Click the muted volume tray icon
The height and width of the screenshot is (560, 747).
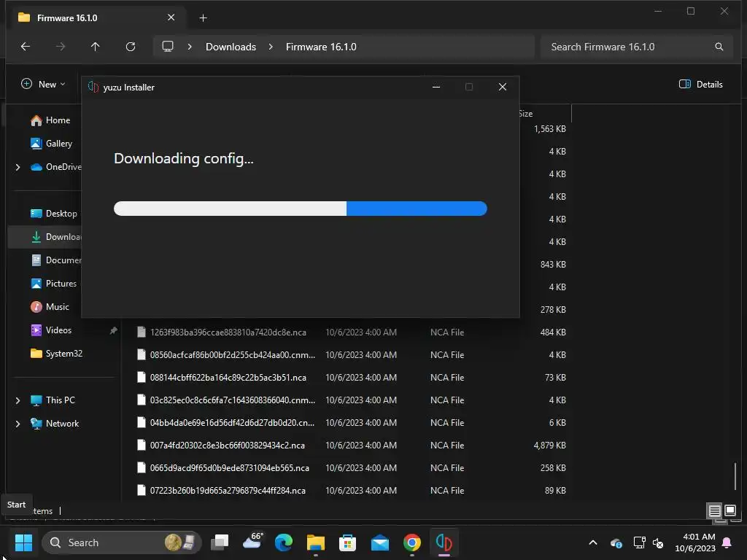[658, 542]
